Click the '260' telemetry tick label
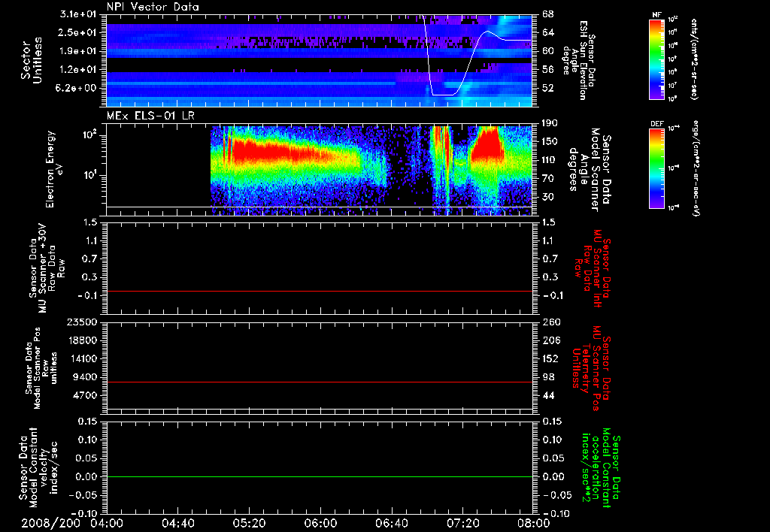 tap(551, 322)
